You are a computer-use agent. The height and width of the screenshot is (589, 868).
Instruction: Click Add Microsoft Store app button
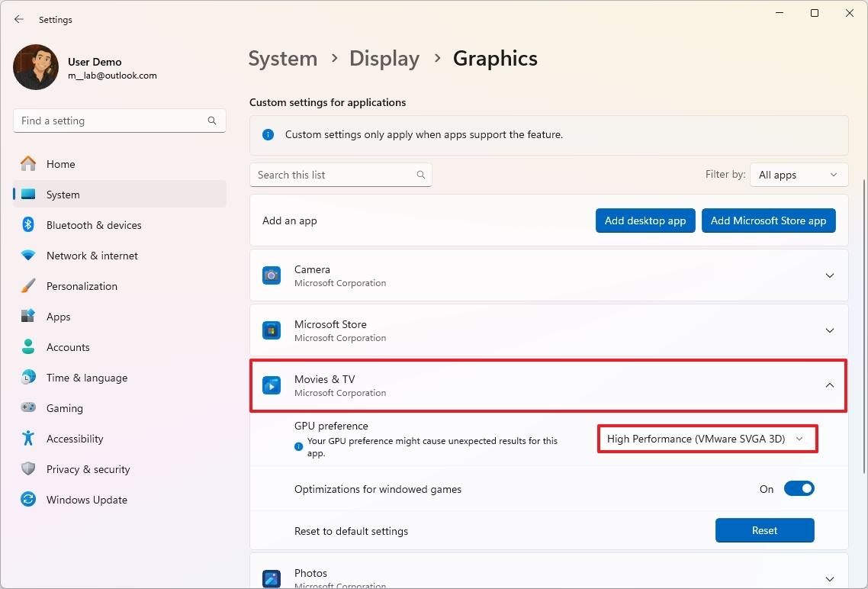768,220
